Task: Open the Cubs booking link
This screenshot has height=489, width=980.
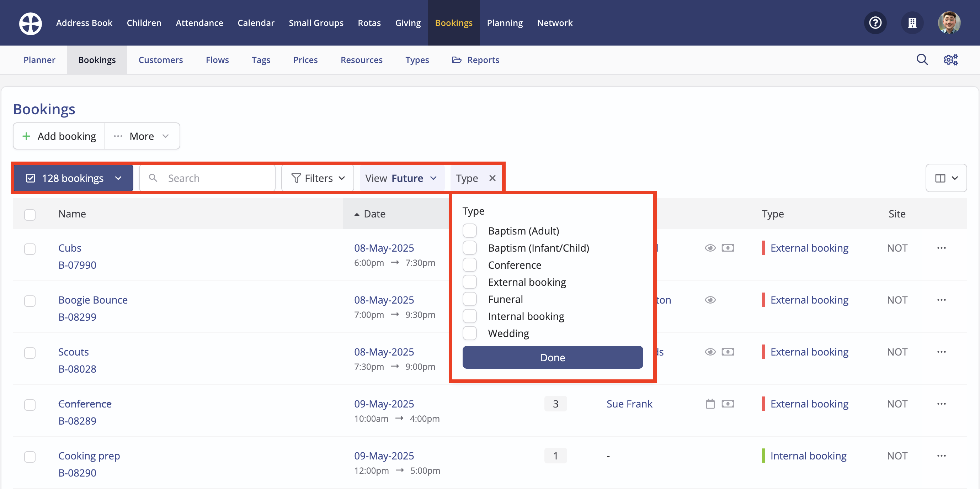Action: coord(70,248)
